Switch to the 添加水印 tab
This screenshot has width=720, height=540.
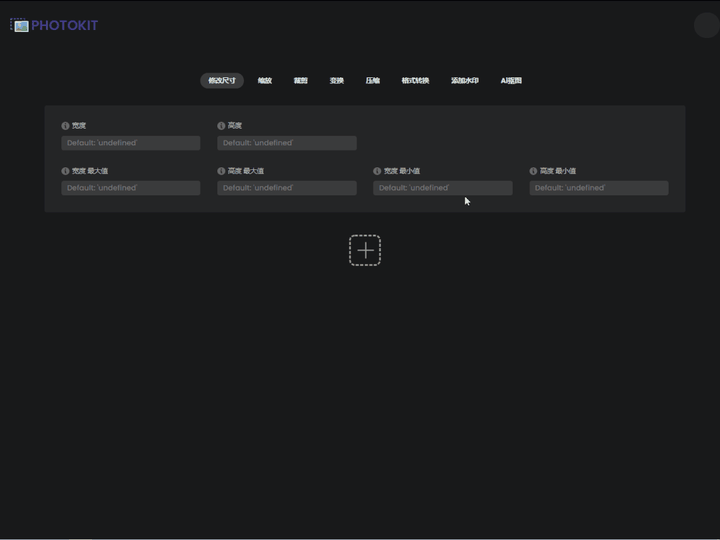pos(465,80)
